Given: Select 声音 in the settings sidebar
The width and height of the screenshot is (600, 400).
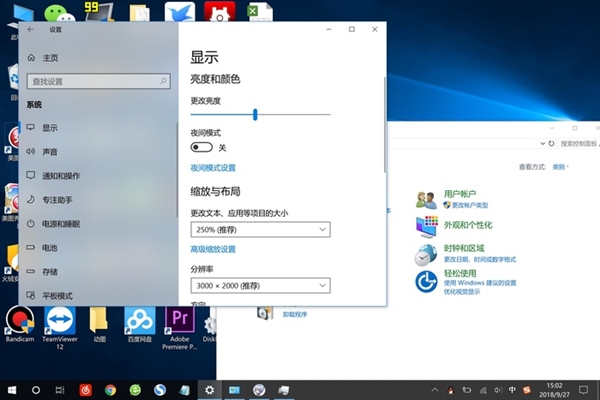Looking at the screenshot, I should click(50, 152).
